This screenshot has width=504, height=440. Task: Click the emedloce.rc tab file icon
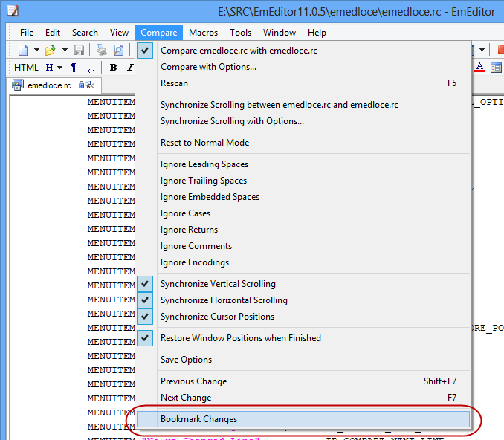click(17, 85)
